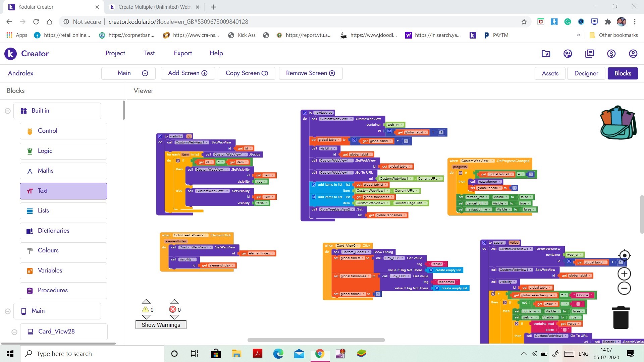644x362 pixels.
Task: Open the Windows Start menu
Action: (x=10, y=354)
